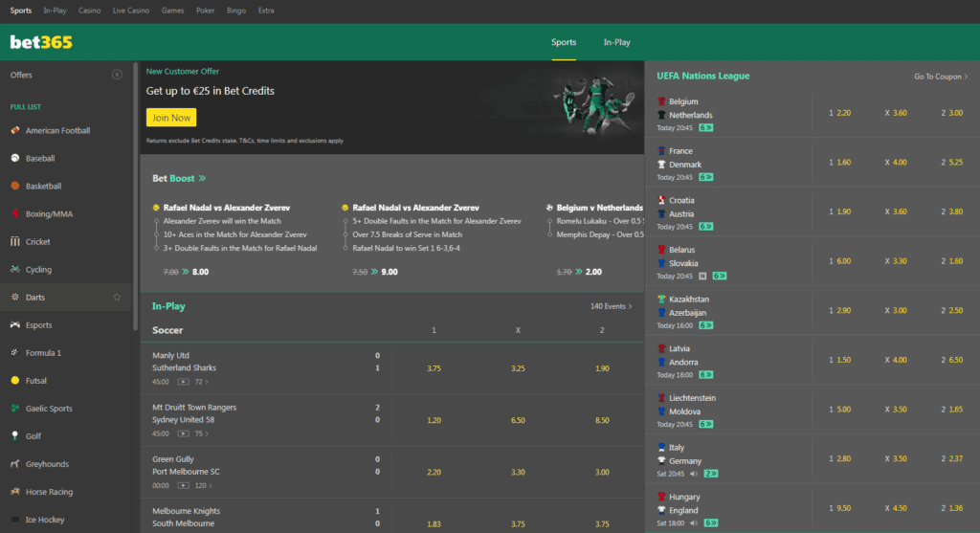The image size is (980, 533).
Task: Click the Join Now button
Action: 171,118
